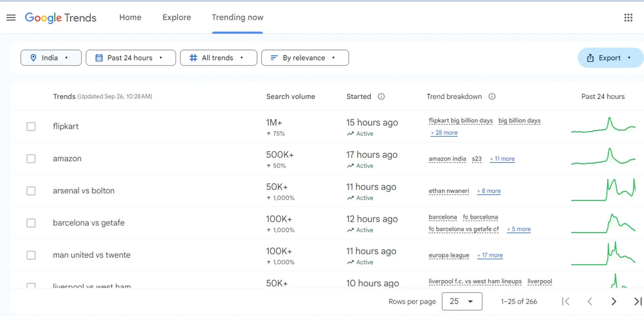Show the +28 more flipkart breakdown link

[x=444, y=133]
